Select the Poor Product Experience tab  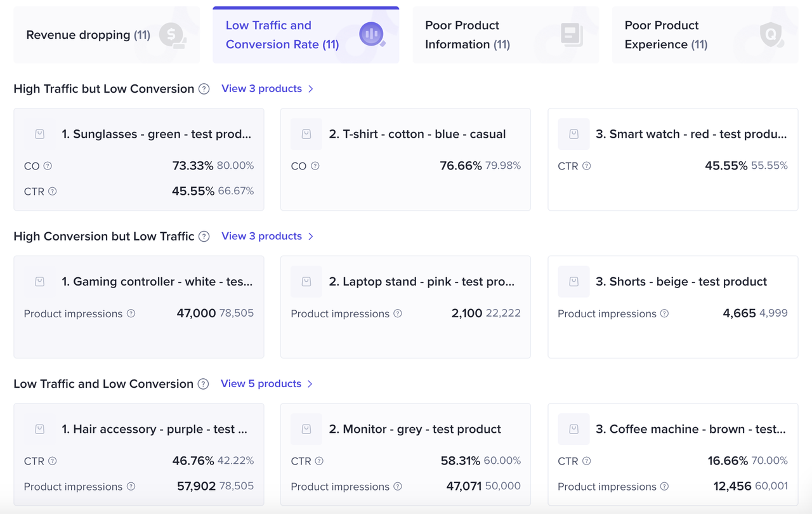click(x=704, y=35)
